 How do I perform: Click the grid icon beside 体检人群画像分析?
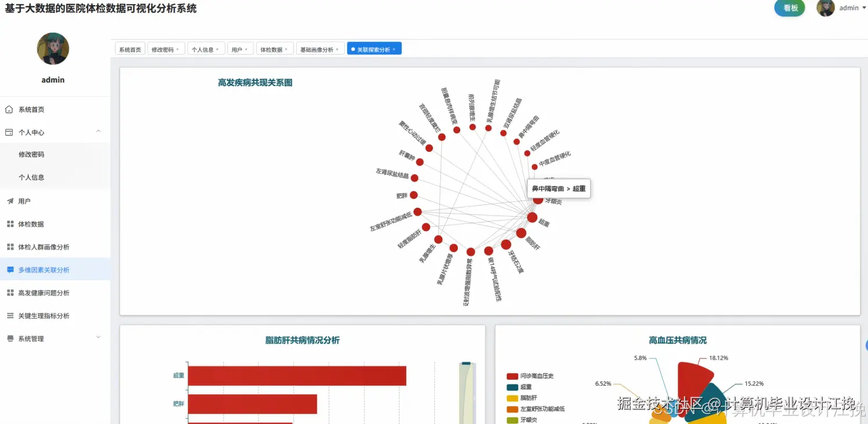click(10, 247)
